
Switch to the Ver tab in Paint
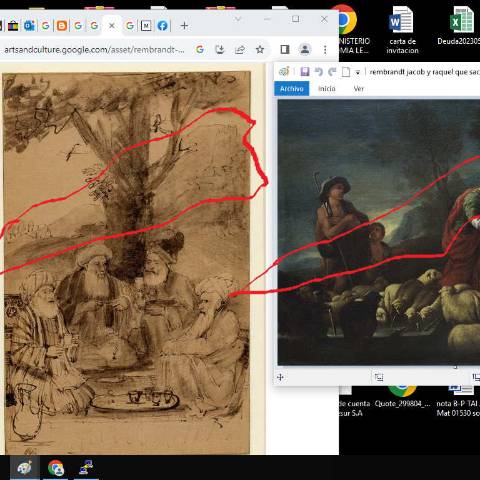[x=359, y=89]
